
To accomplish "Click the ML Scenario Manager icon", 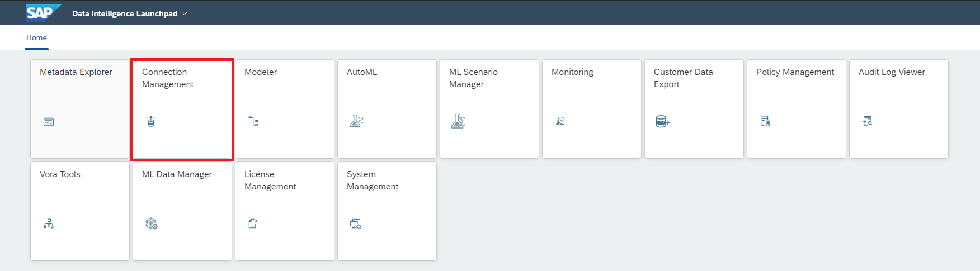I will click(x=458, y=121).
